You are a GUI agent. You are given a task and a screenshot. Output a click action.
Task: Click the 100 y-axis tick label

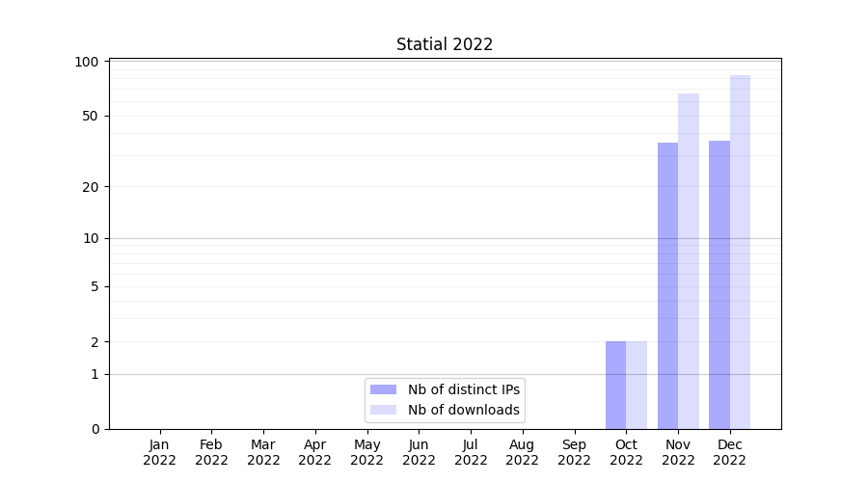point(87,62)
